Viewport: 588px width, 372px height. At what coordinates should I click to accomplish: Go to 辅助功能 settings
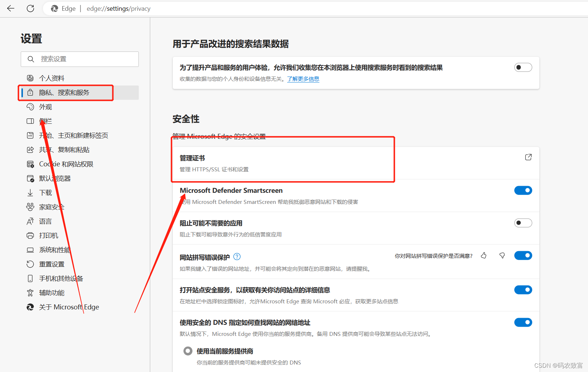(80, 293)
